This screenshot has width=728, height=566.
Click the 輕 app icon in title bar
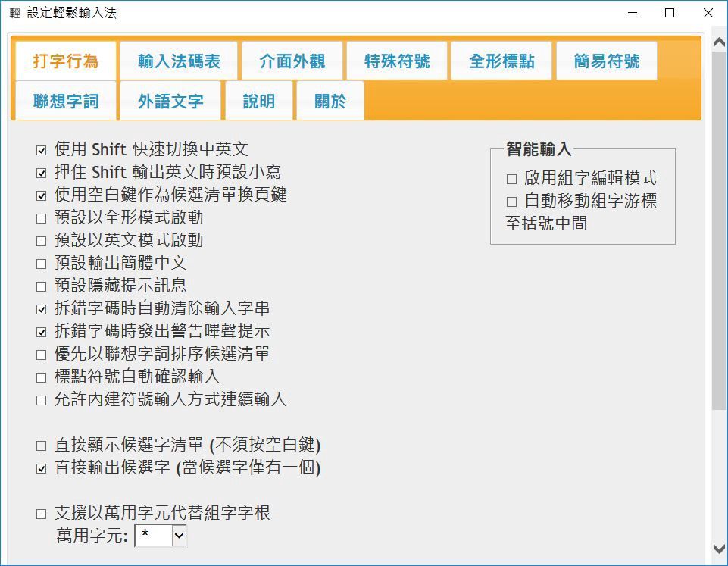(x=14, y=13)
